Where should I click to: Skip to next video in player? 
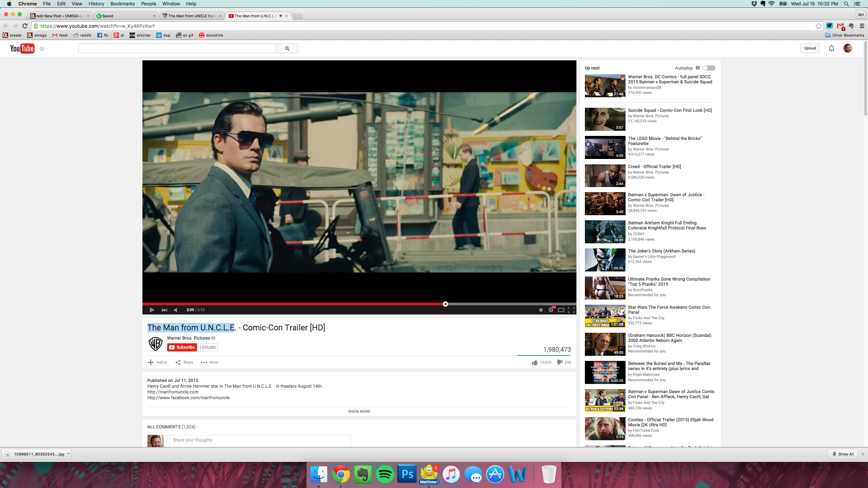(164, 310)
